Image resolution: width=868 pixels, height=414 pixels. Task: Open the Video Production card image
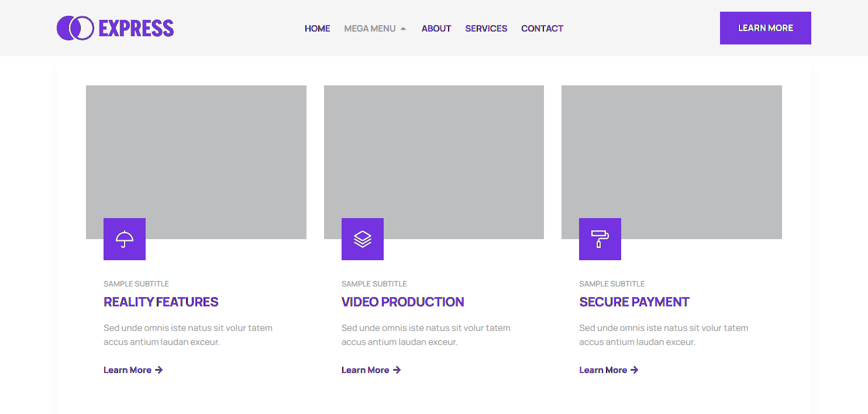click(x=434, y=152)
